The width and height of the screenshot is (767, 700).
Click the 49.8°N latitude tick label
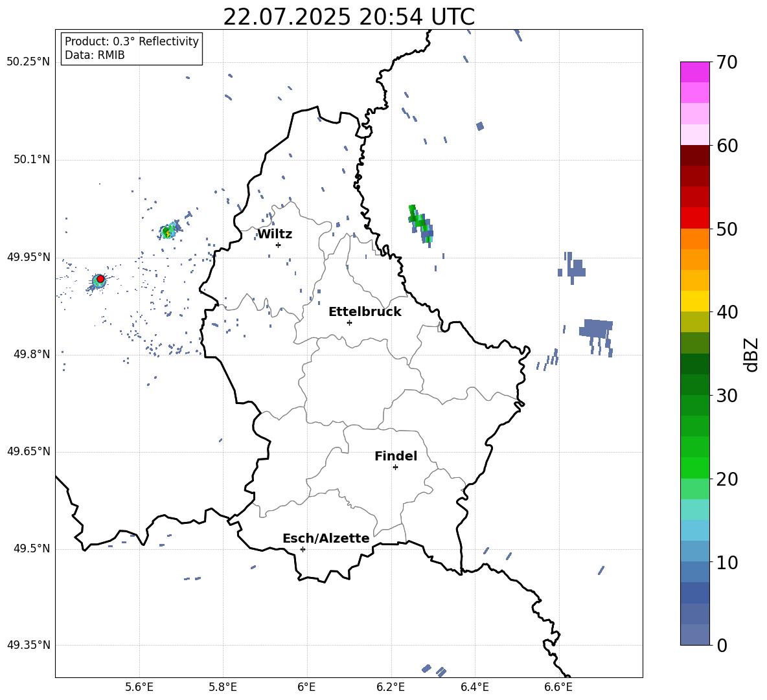point(32,354)
